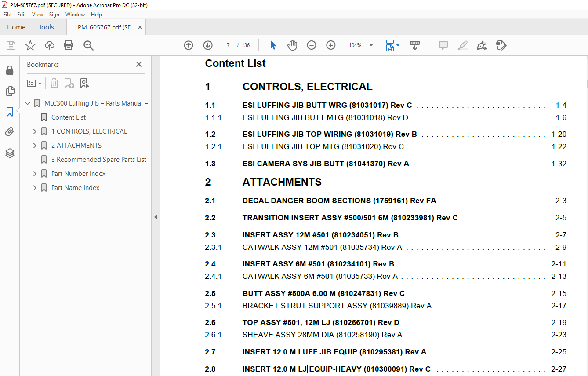
Task: Select the Content List bookmark
Action: [x=69, y=117]
